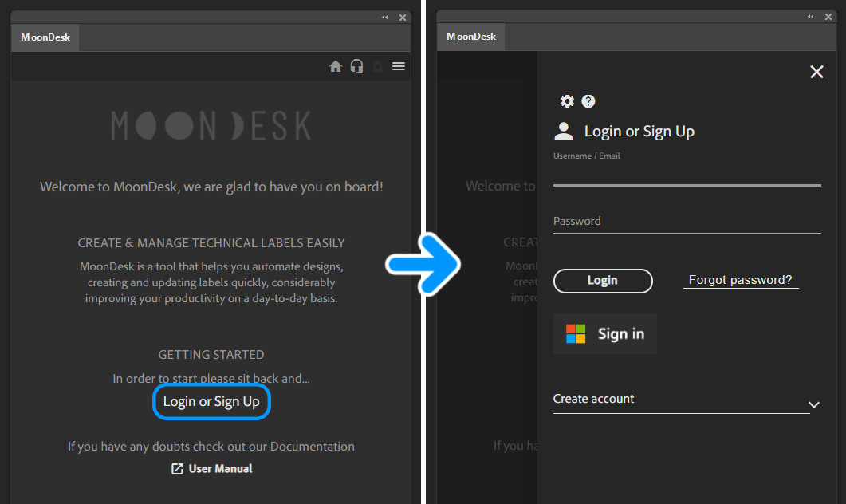Click the Login button
Screen dimensions: 846x504
coord(603,281)
